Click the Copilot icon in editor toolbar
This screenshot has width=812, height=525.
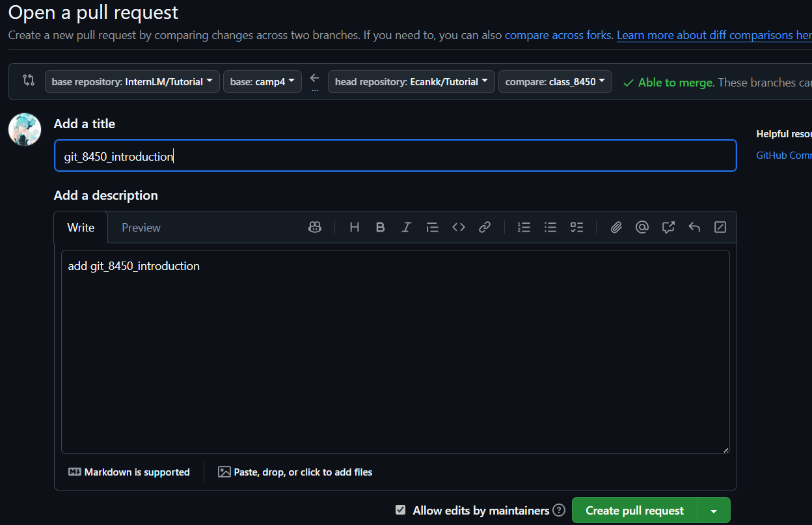315,227
